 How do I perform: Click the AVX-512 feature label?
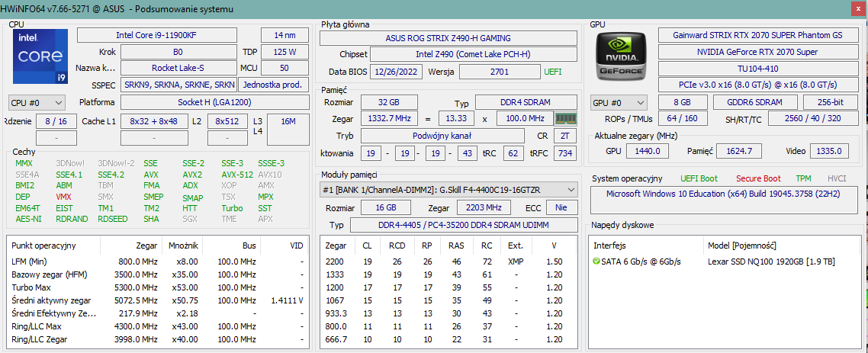tap(236, 175)
